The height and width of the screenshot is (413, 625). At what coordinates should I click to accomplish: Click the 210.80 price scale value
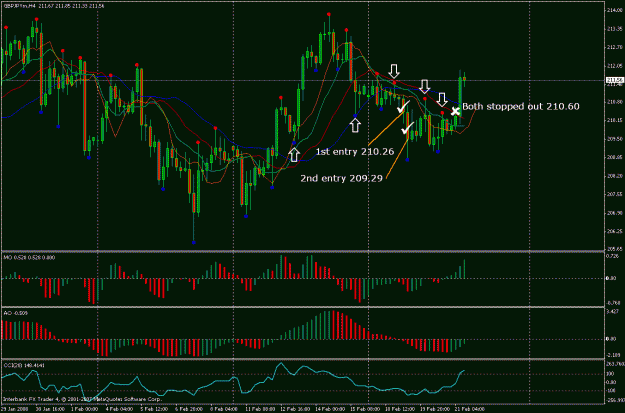pos(615,102)
